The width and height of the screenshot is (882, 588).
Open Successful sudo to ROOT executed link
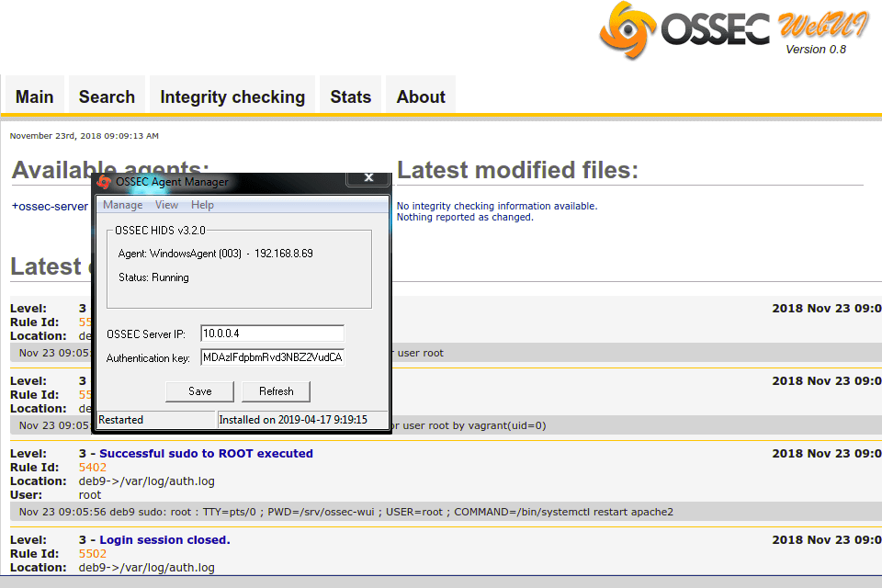click(206, 454)
